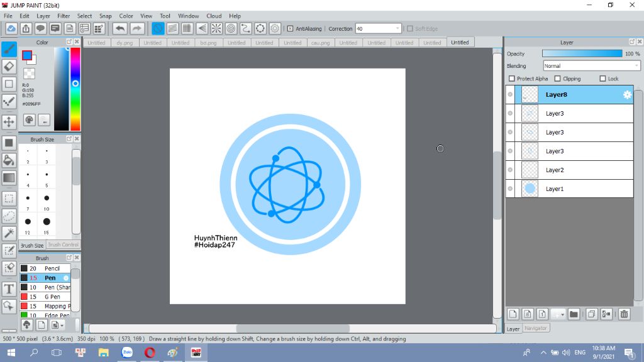Viewport: 644px width, 362px height.
Task: Select the Move tool
Action: (x=9, y=122)
